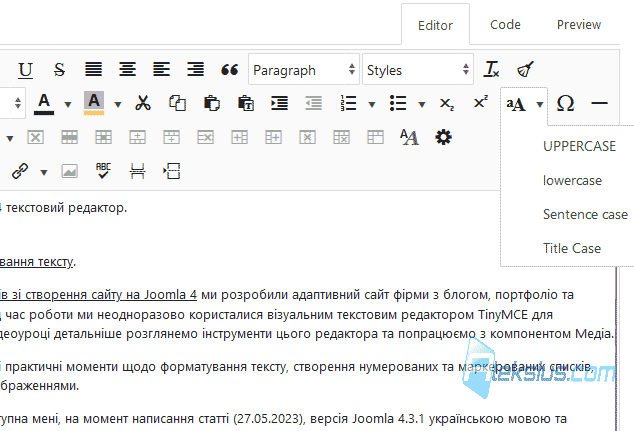Image resolution: width=634 pixels, height=431 pixels.
Task: Toggle Subscript formatting
Action: pos(447,104)
